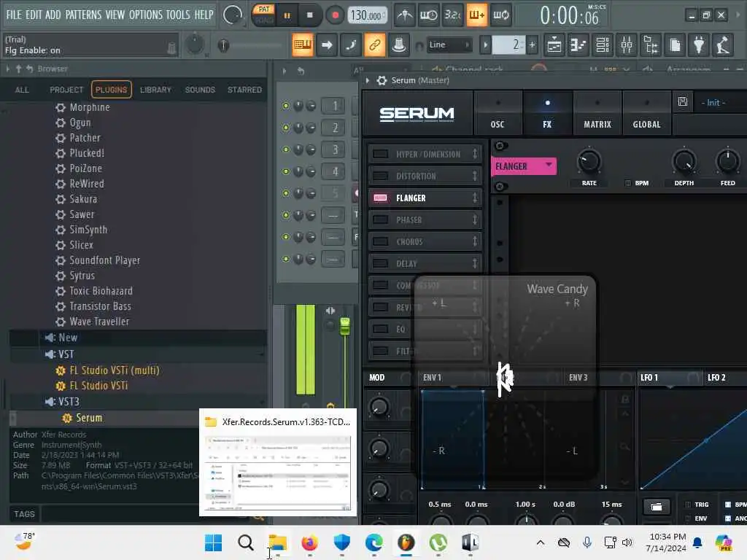Open Serum OSC tab
Screen dimensions: 747x560
coord(498,114)
